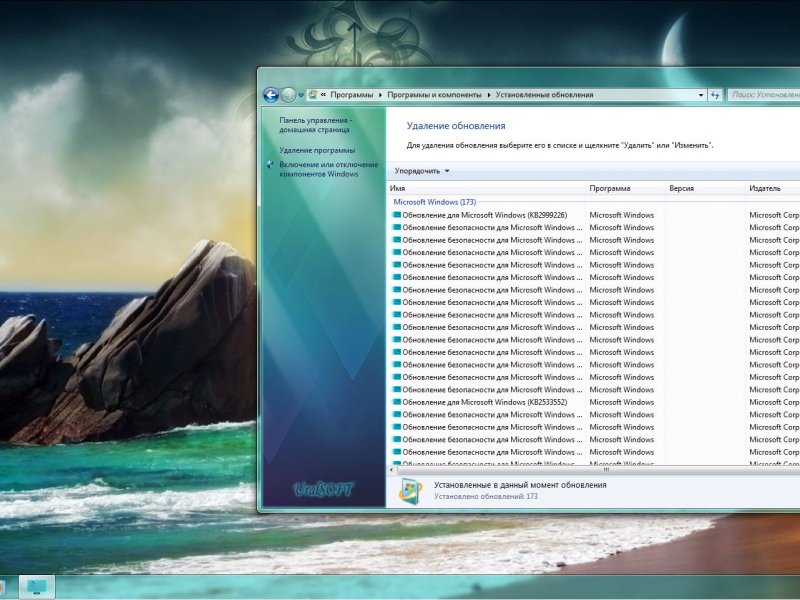800x600 pixels.
Task: Open Включение или отключение компонентов Windows link
Action: pos(329,169)
